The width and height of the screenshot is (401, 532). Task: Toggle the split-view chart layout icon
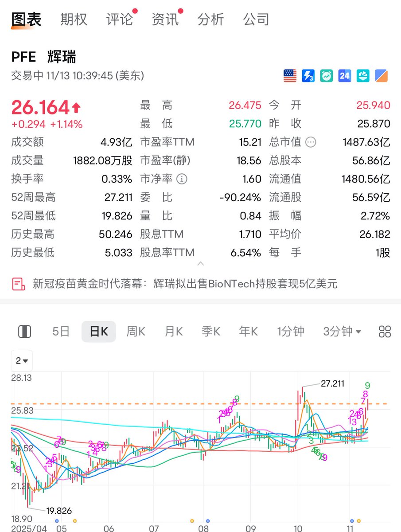[24, 331]
